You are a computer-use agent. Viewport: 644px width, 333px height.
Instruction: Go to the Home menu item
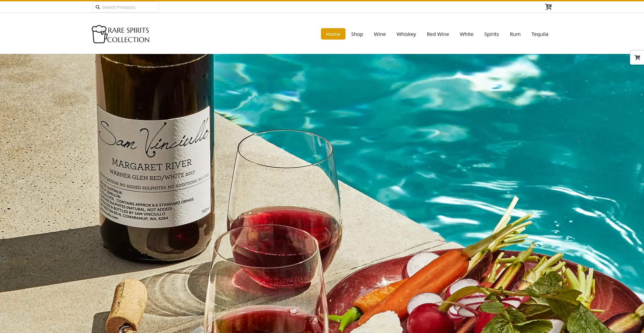tap(333, 34)
